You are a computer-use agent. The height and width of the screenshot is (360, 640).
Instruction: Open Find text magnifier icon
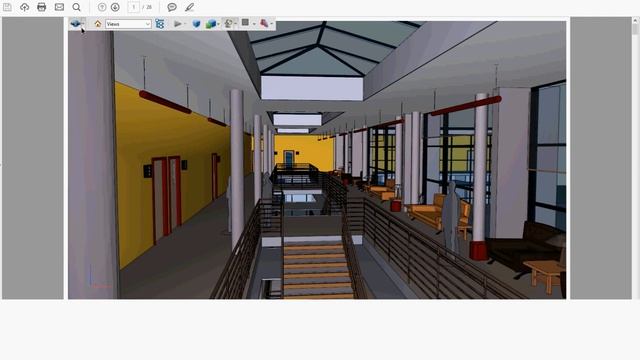tap(76, 7)
